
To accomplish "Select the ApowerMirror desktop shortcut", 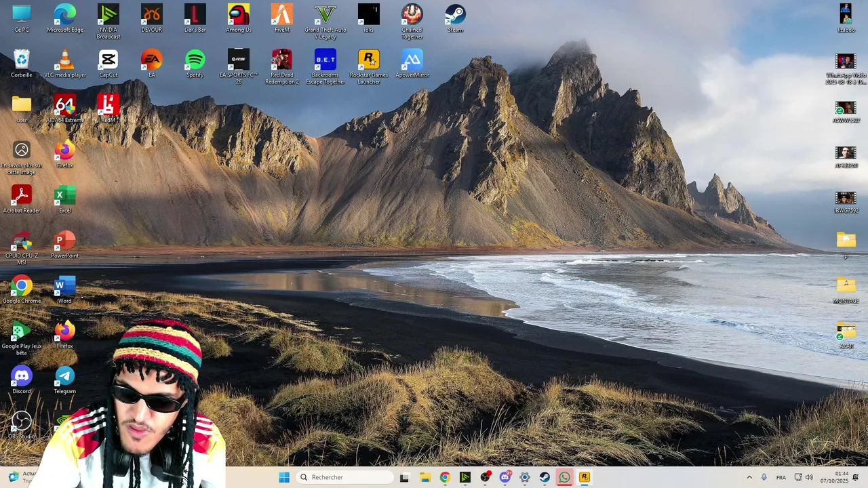I will click(x=412, y=64).
